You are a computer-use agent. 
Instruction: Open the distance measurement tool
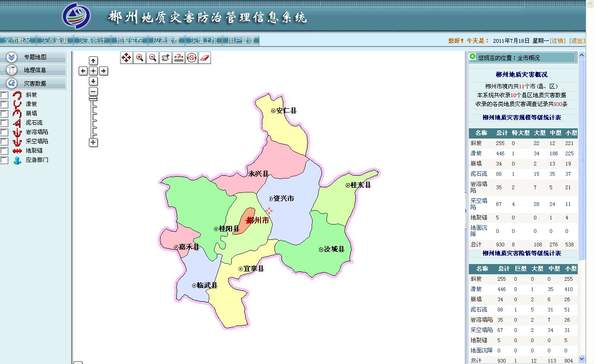(x=178, y=58)
